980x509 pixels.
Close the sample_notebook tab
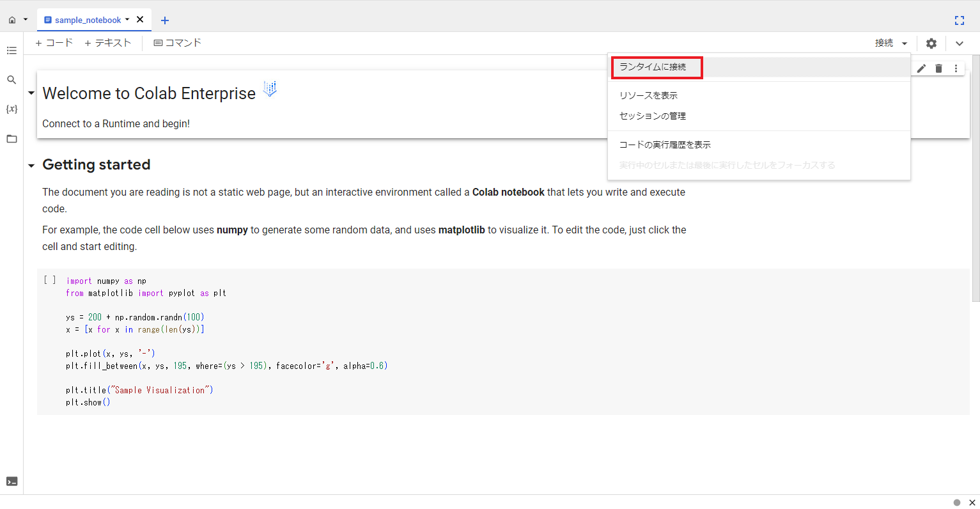click(140, 19)
